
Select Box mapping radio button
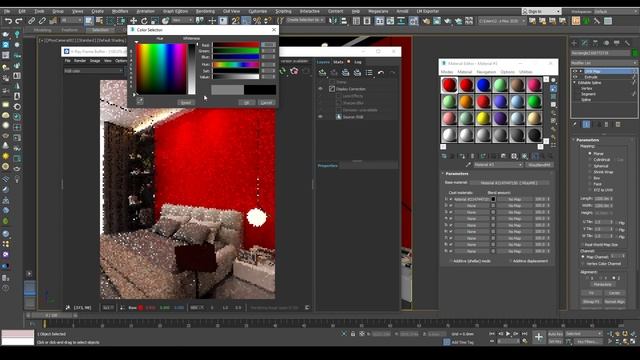pos(590,178)
